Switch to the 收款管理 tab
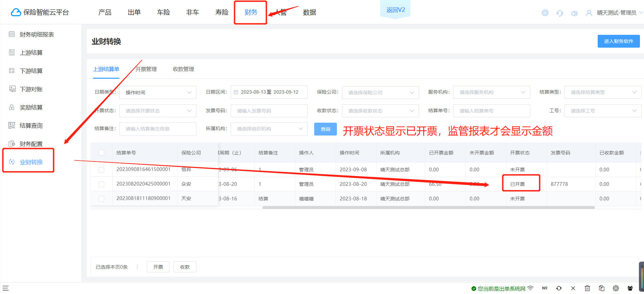Viewport: 644px width, 294px height. [183, 69]
